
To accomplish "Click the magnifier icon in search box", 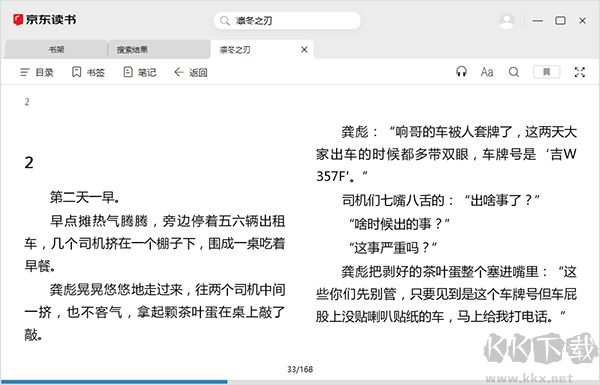I will 225,21.
